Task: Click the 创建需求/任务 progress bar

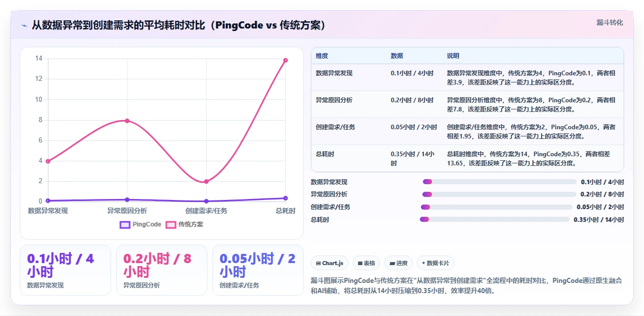Action: point(497,207)
